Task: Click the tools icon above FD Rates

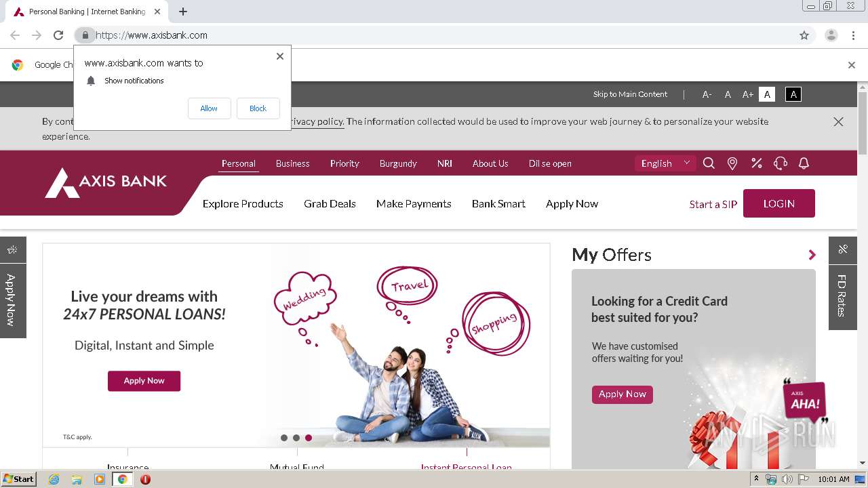Action: [x=843, y=249]
